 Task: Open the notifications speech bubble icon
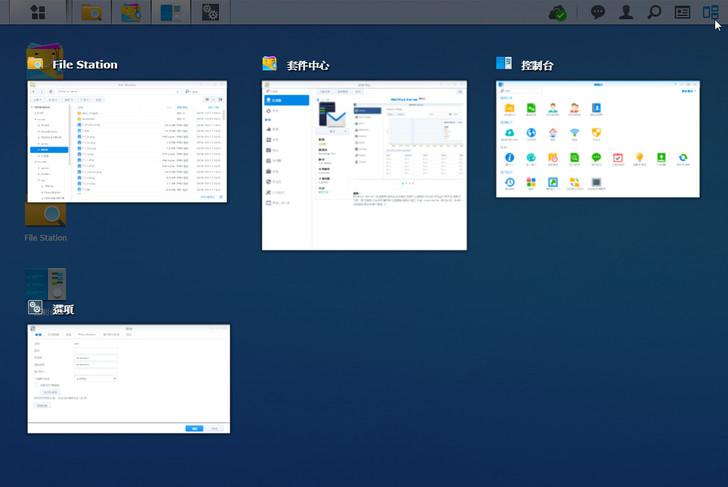tap(598, 12)
